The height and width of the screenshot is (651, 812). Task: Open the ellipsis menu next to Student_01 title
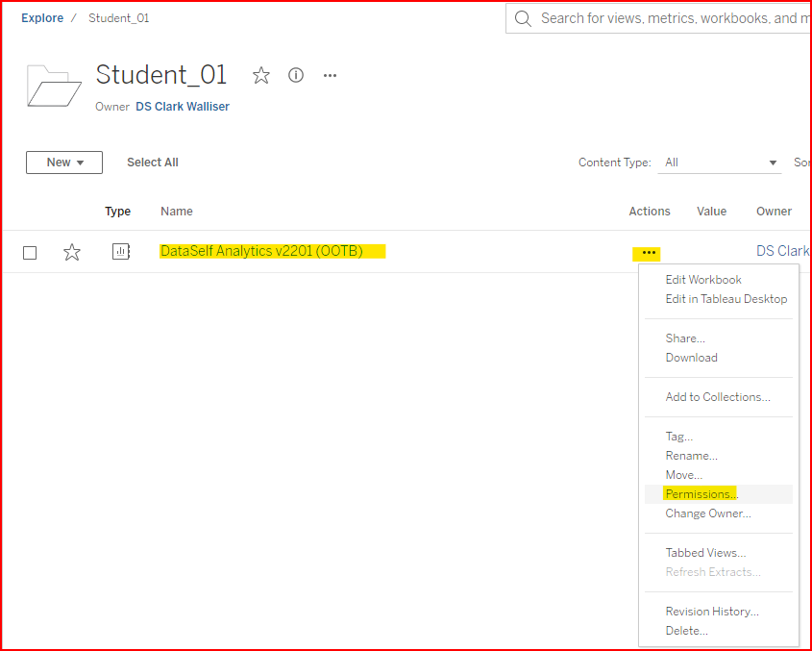(x=330, y=75)
